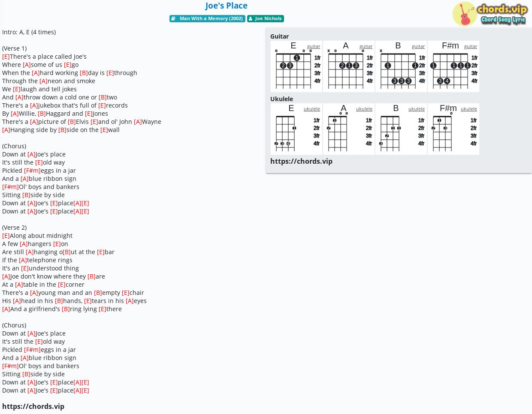This screenshot has height=414, width=532.
Task: Click the [A] chord before 'neon and smoke'
Action: 43,81
